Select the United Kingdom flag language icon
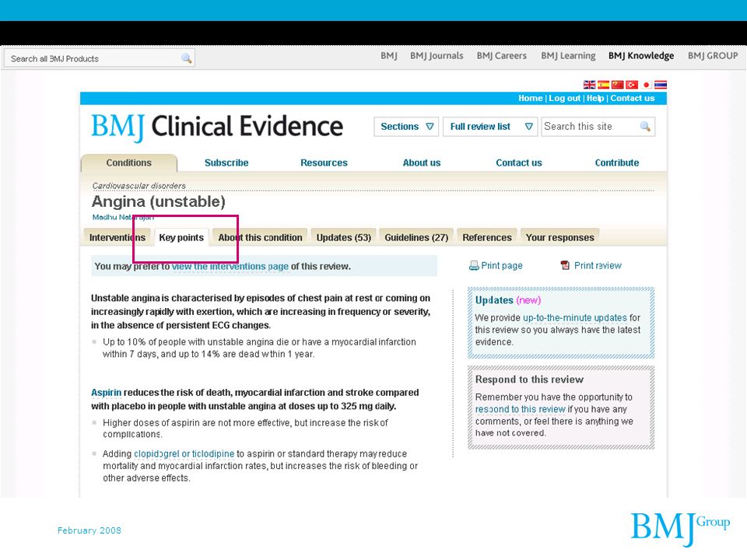 (589, 85)
